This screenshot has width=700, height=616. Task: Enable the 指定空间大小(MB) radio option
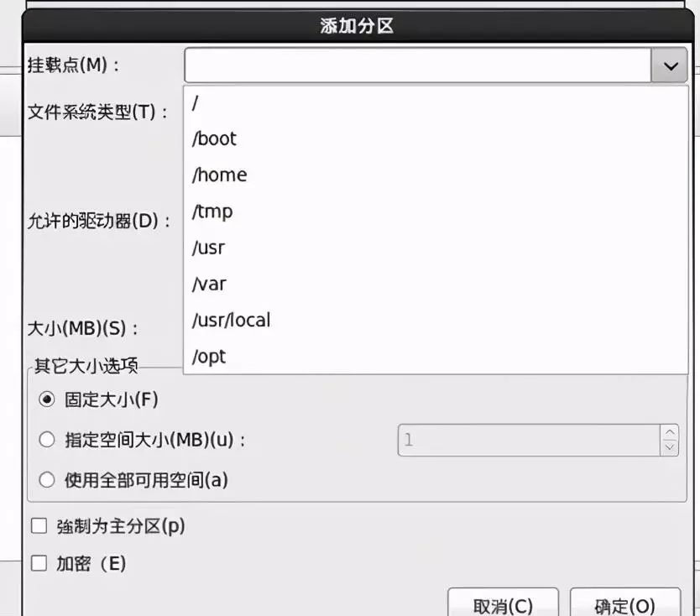point(47,440)
